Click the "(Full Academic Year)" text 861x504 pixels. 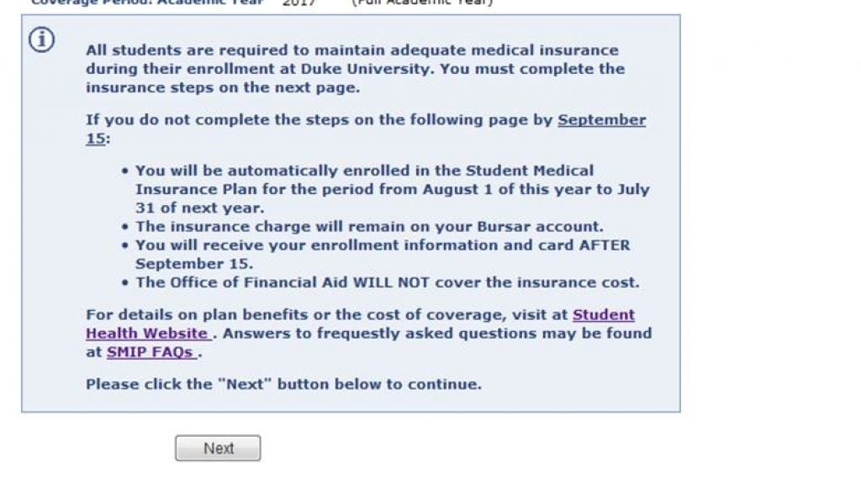[422, 3]
